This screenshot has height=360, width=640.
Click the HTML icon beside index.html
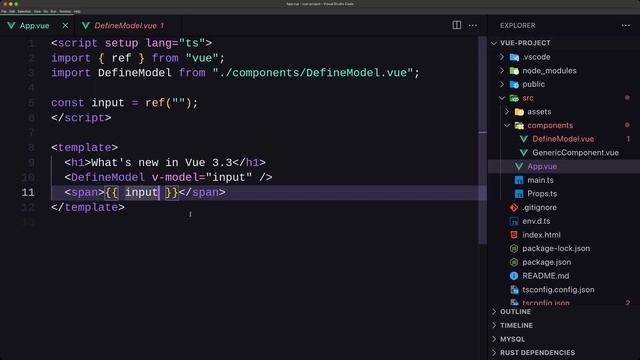(514, 235)
